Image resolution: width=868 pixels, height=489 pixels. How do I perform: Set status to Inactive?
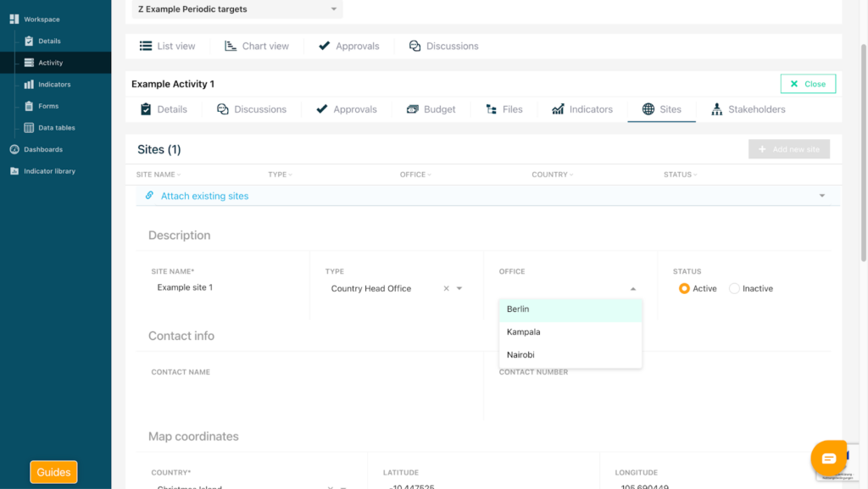coord(734,289)
